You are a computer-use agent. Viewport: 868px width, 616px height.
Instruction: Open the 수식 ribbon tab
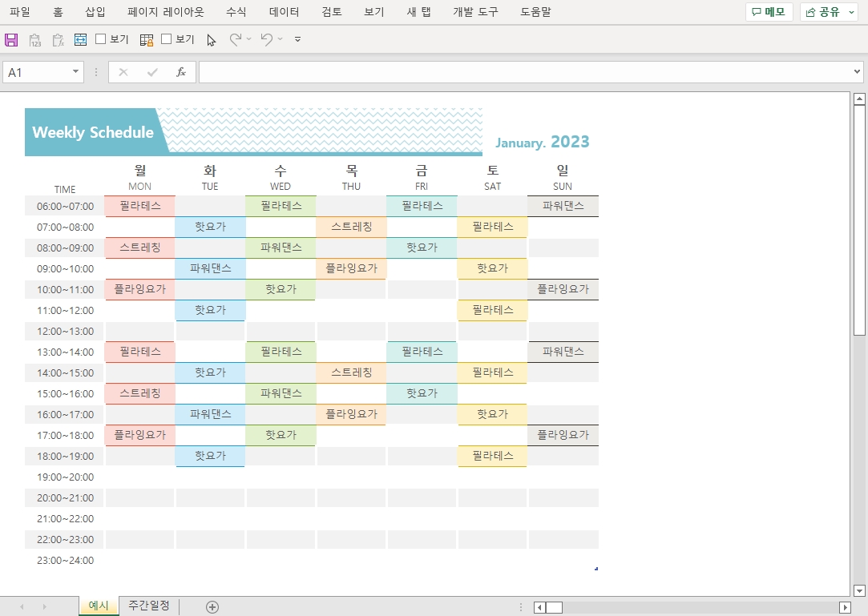(236, 12)
